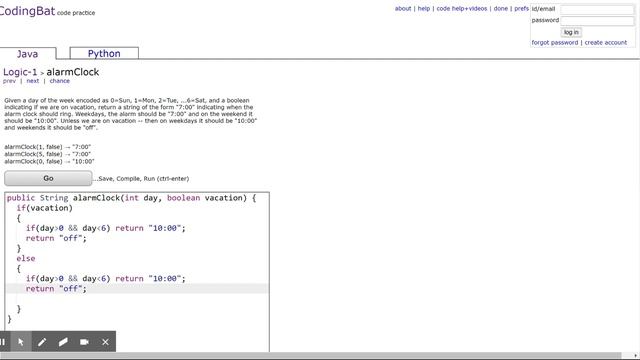Open the code help+videos link
Image resolution: width=640 pixels, height=360 pixels.
462,9
